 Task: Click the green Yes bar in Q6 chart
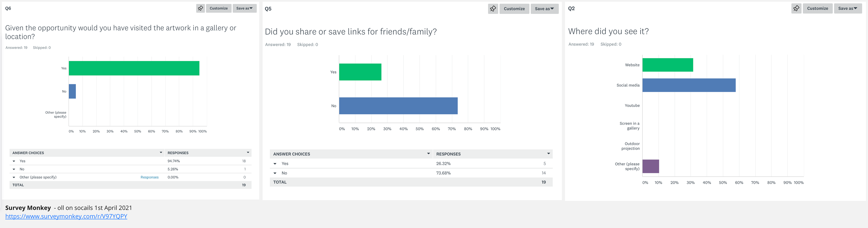click(x=134, y=68)
